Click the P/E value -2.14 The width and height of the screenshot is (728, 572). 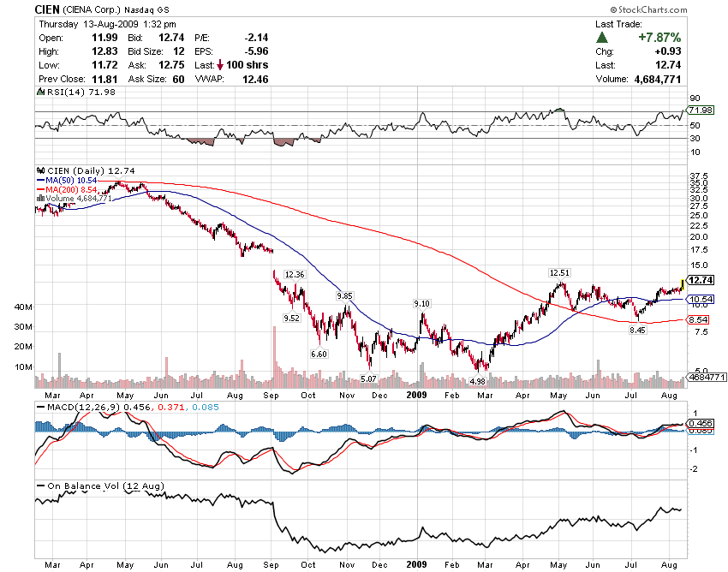[x=256, y=38]
